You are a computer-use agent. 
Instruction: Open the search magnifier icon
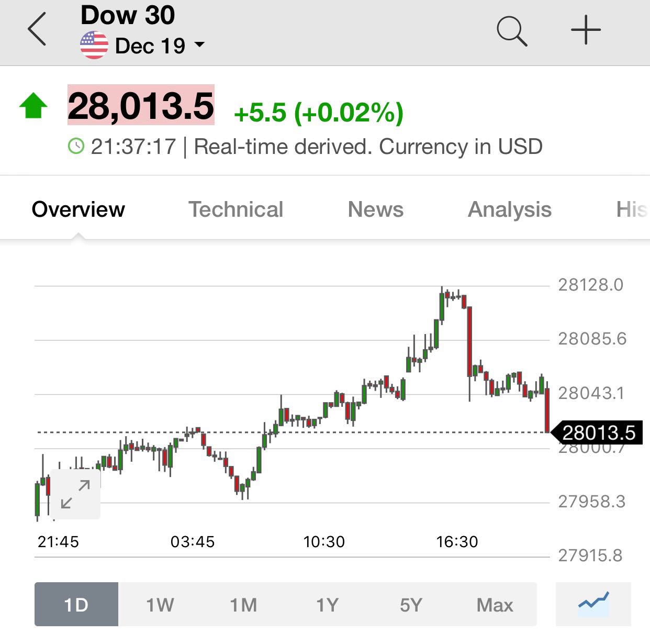[511, 31]
